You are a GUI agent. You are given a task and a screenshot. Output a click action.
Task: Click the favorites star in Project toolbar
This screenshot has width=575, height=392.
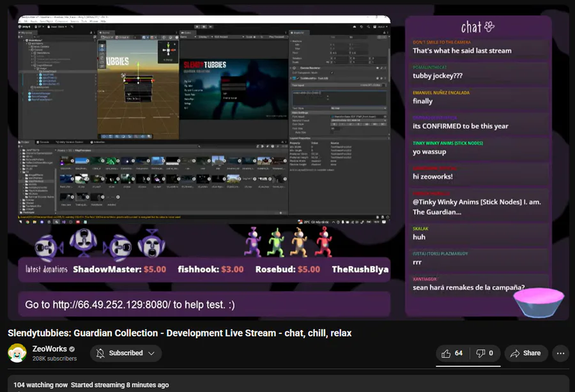[x=278, y=146]
